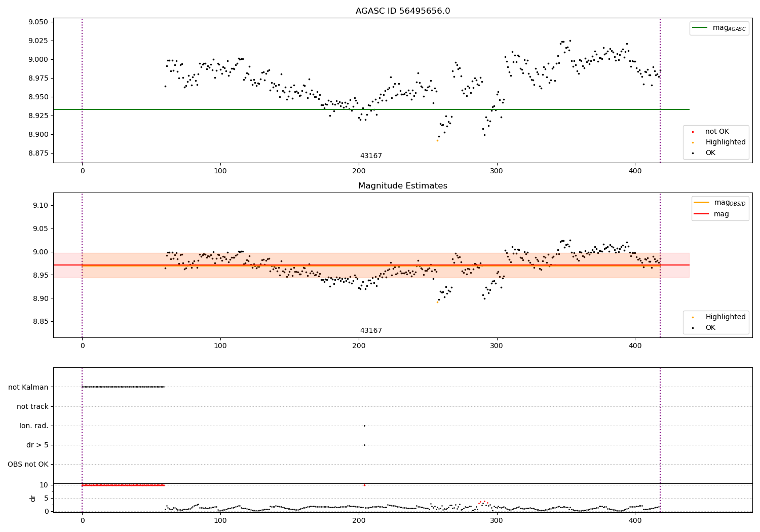Click the 'Highlighted' legend entry in the middle plot

click(726, 317)
